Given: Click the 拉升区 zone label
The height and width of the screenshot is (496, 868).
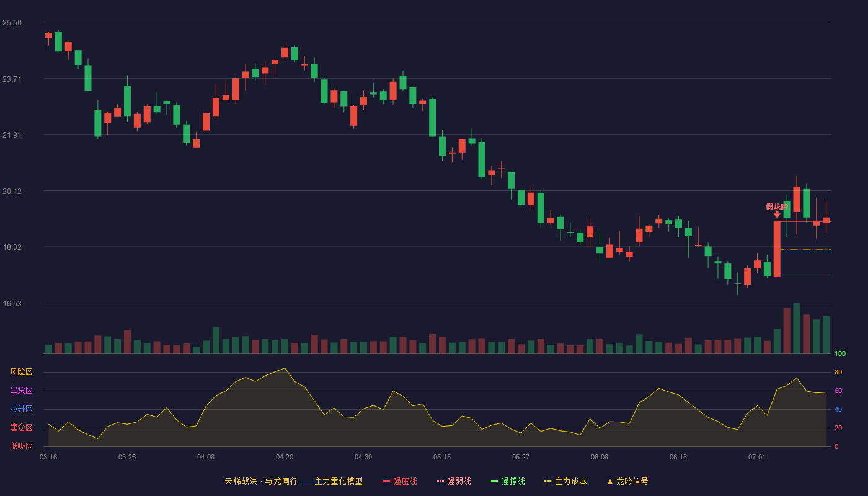Looking at the screenshot, I should pos(22,409).
